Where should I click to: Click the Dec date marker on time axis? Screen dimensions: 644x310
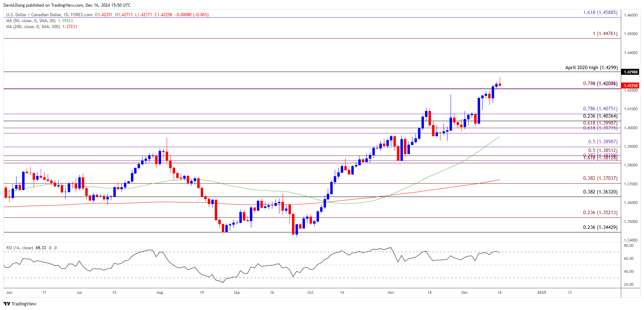(464, 292)
